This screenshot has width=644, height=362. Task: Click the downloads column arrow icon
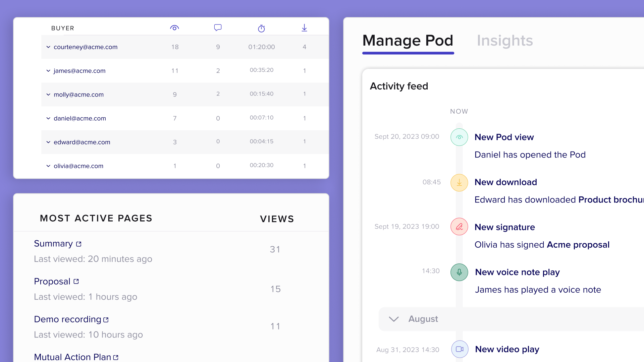[304, 28]
